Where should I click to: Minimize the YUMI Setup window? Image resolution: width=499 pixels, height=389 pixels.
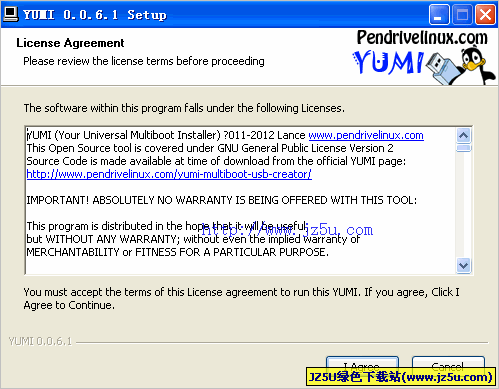(439, 15)
